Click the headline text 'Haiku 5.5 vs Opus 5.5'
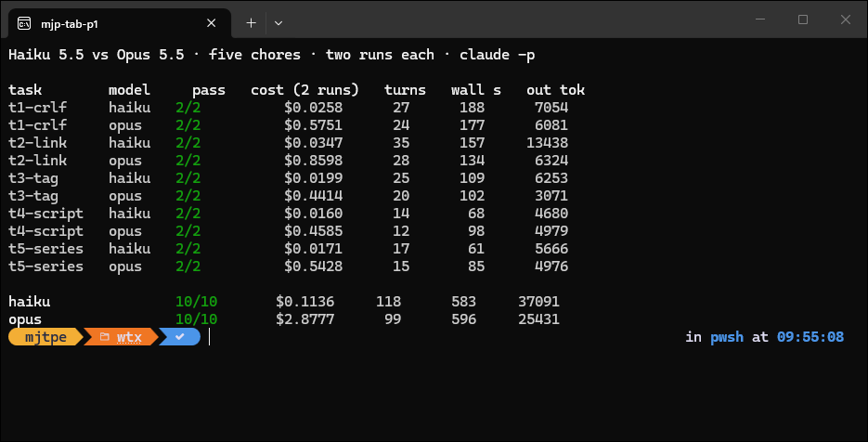The image size is (868, 442). pos(97,55)
